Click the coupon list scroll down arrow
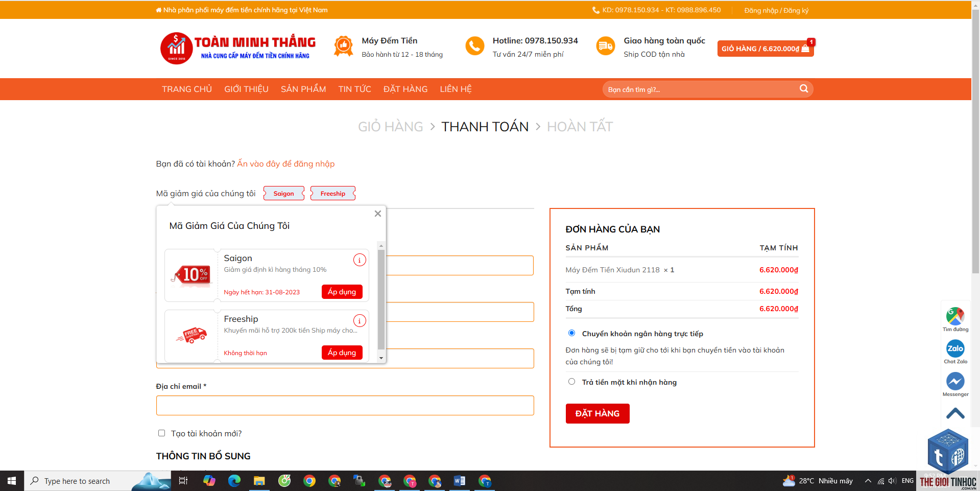The image size is (980, 491). [x=381, y=358]
